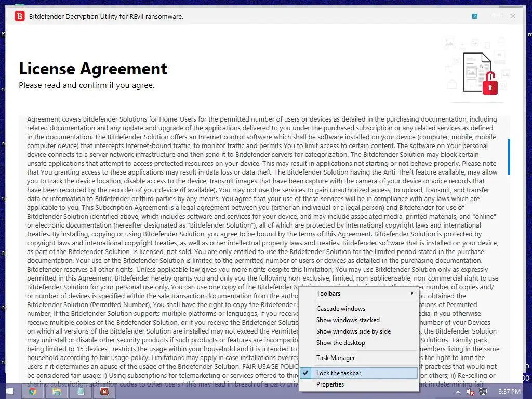Select Cascade windows from context menu
Viewport: 532px width, 399px height.
[359, 309]
